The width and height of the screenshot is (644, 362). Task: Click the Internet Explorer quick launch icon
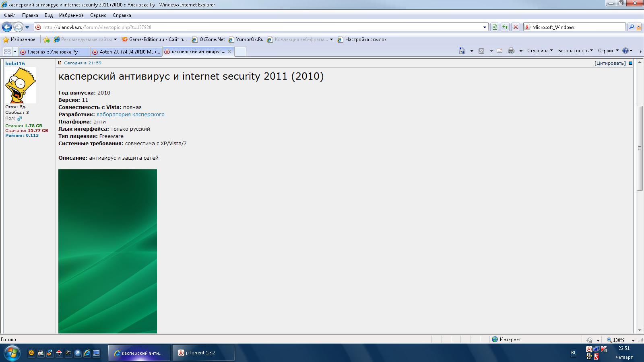tap(87, 353)
